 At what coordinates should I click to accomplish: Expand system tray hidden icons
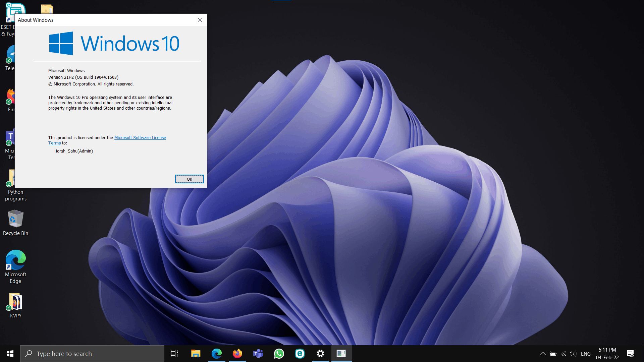tap(543, 353)
